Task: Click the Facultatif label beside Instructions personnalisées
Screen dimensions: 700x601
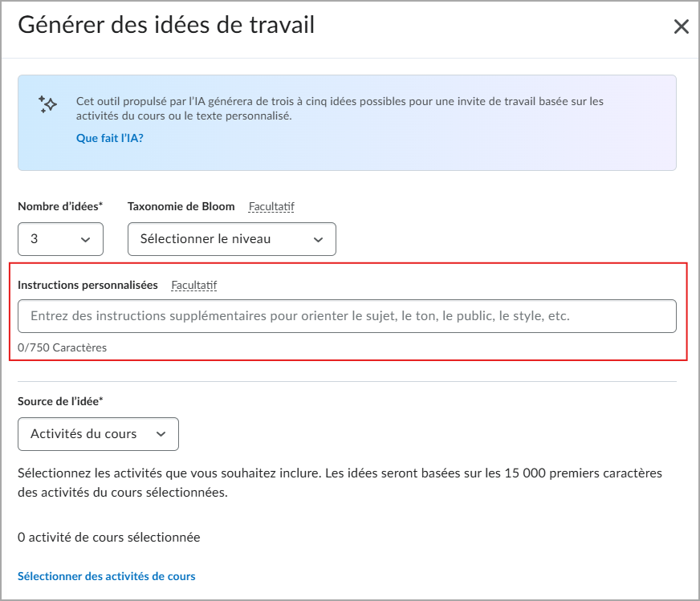Action: point(193,285)
